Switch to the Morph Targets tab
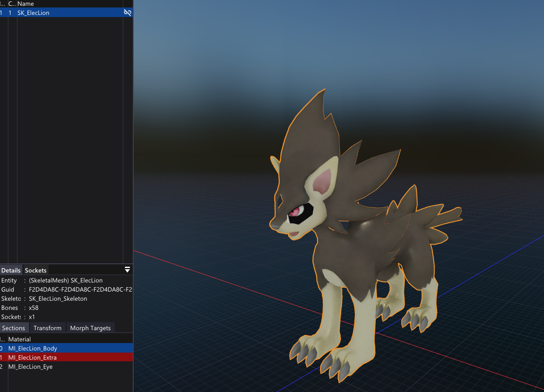The height and width of the screenshot is (392, 544). 90,328
